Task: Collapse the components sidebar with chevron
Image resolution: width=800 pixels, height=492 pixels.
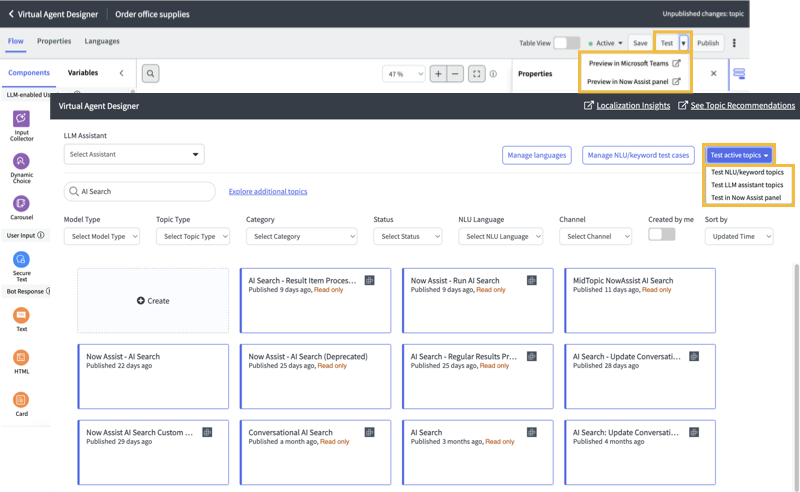Action: [x=121, y=73]
